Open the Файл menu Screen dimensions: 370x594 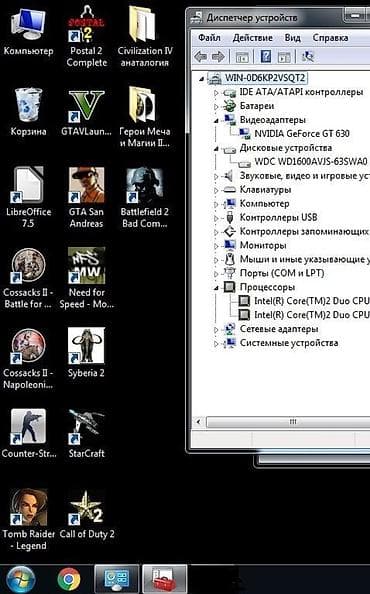pos(209,38)
